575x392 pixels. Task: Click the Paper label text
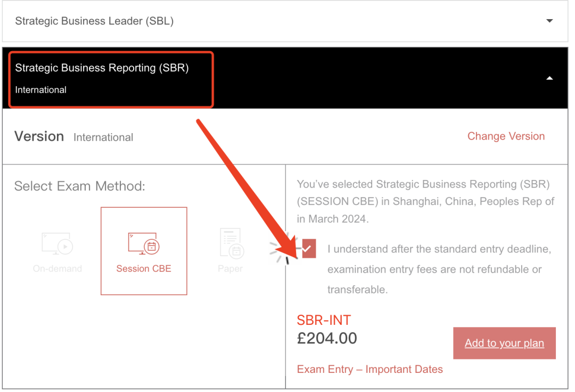(x=231, y=268)
